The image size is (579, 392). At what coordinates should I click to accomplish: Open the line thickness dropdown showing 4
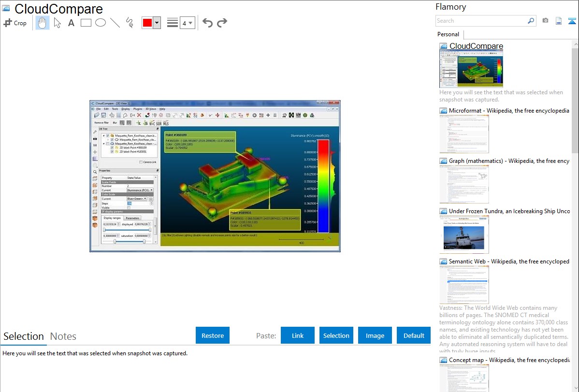tap(187, 23)
